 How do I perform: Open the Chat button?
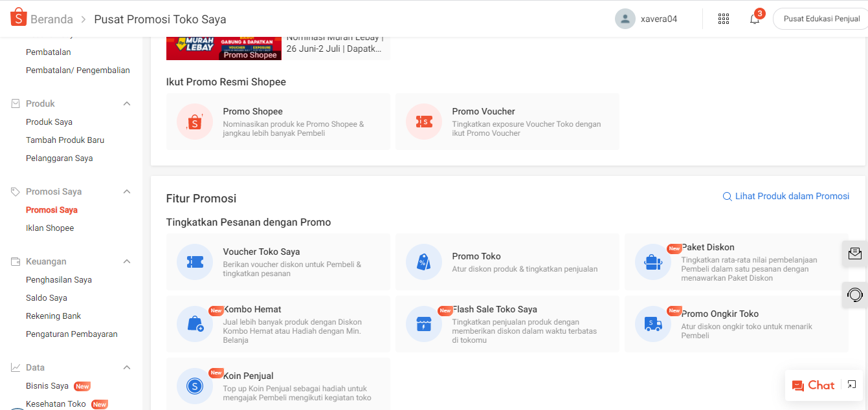coord(813,385)
